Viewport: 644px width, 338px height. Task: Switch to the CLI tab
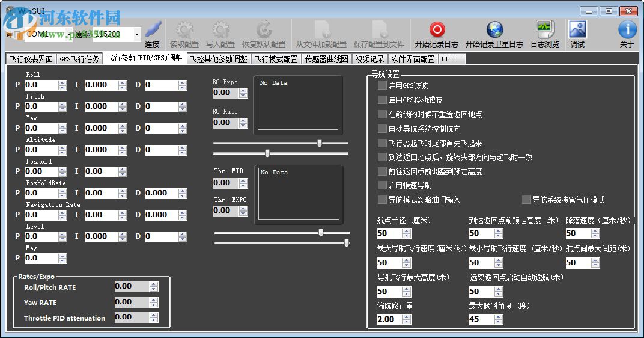tap(452, 59)
